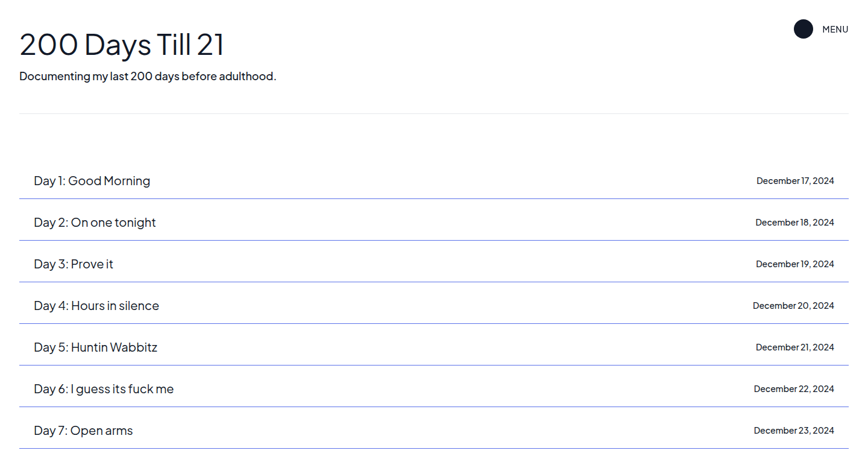Open the Day 6 post link
The width and height of the screenshot is (868, 459).
pos(104,389)
